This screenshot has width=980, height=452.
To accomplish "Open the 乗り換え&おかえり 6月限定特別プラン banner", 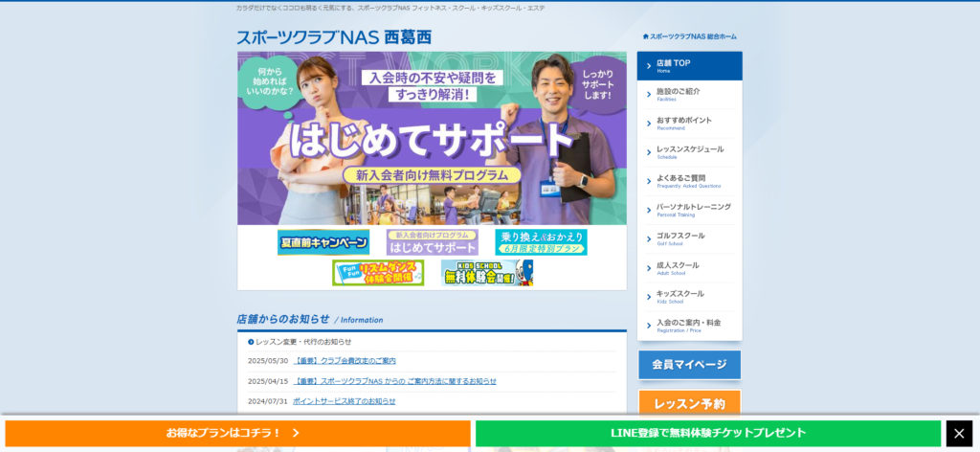I will click(541, 242).
